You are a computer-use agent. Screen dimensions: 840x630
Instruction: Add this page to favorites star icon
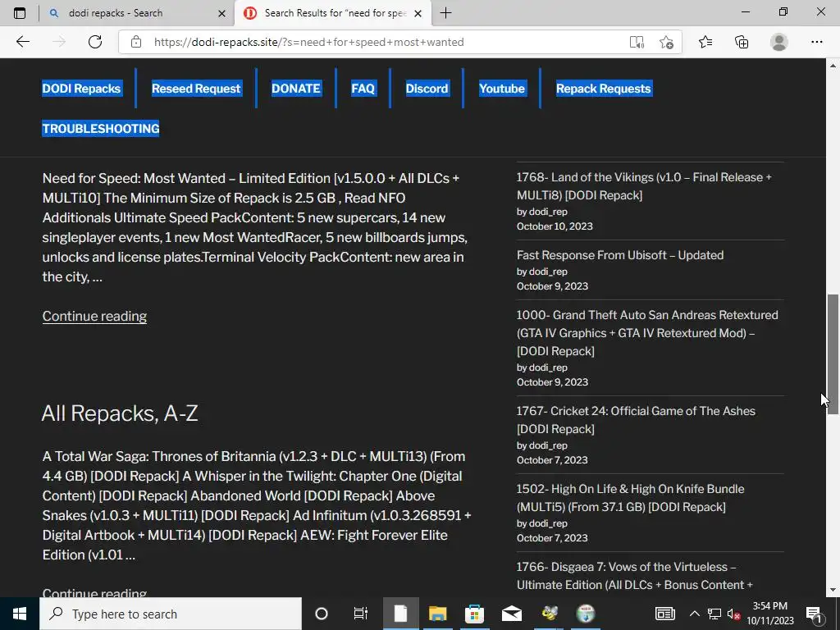pos(666,43)
